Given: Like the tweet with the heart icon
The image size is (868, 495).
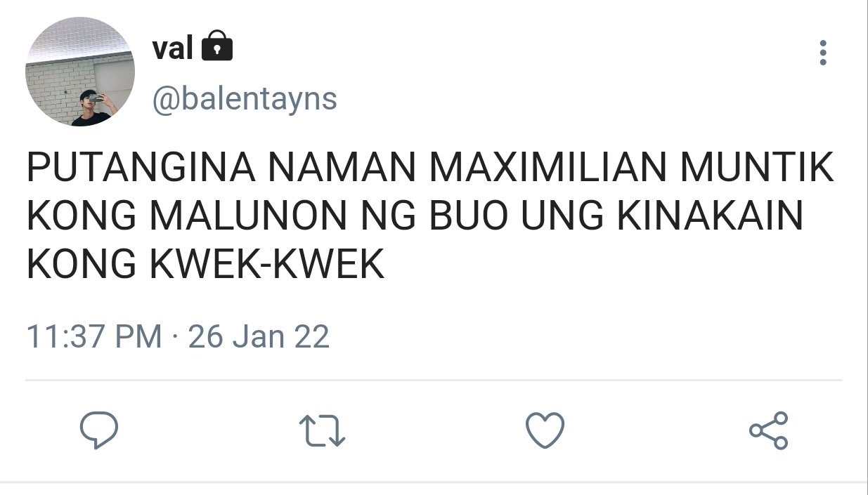Looking at the screenshot, I should 545,430.
